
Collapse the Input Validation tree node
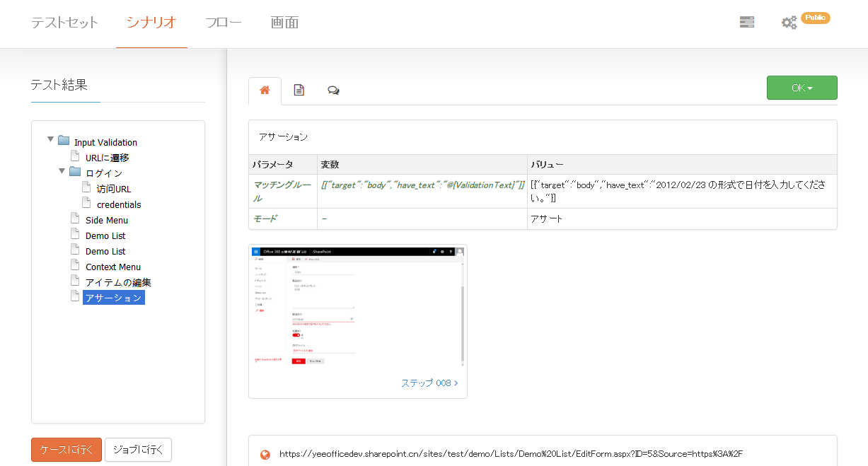pos(50,140)
